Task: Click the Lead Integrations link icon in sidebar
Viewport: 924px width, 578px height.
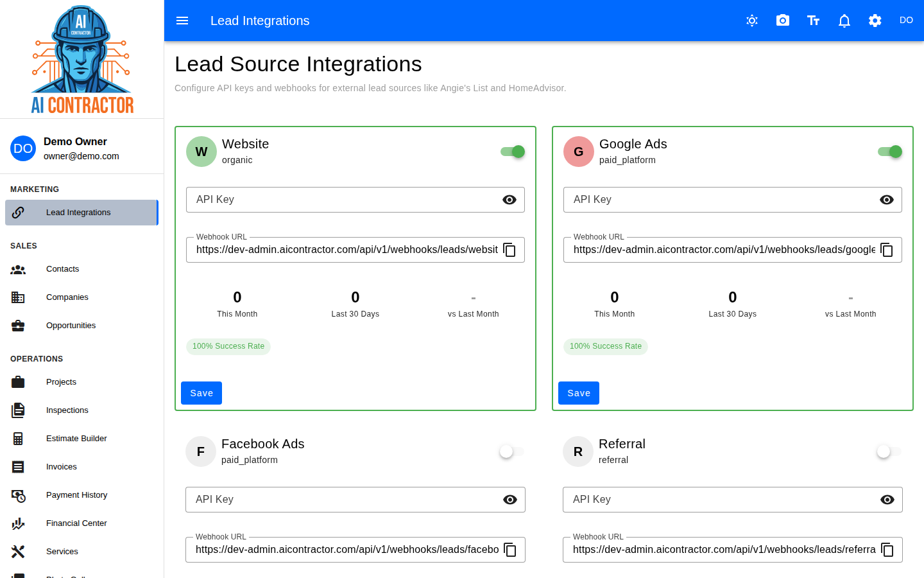Action: (18, 213)
